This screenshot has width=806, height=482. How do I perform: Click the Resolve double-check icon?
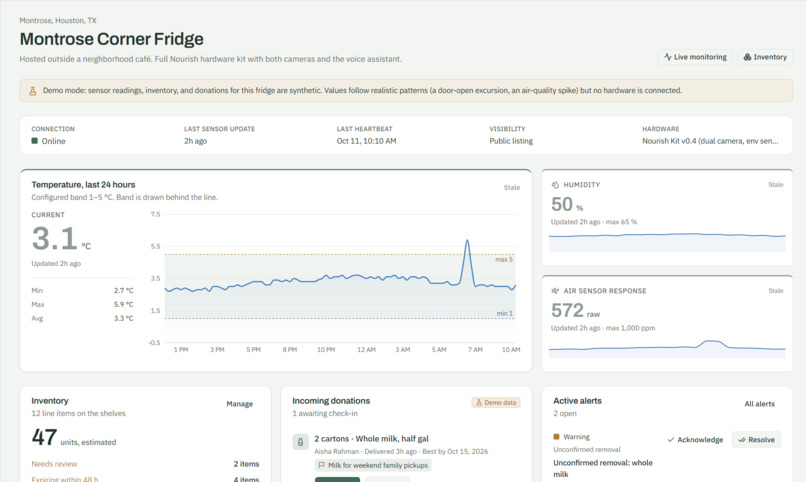point(742,440)
